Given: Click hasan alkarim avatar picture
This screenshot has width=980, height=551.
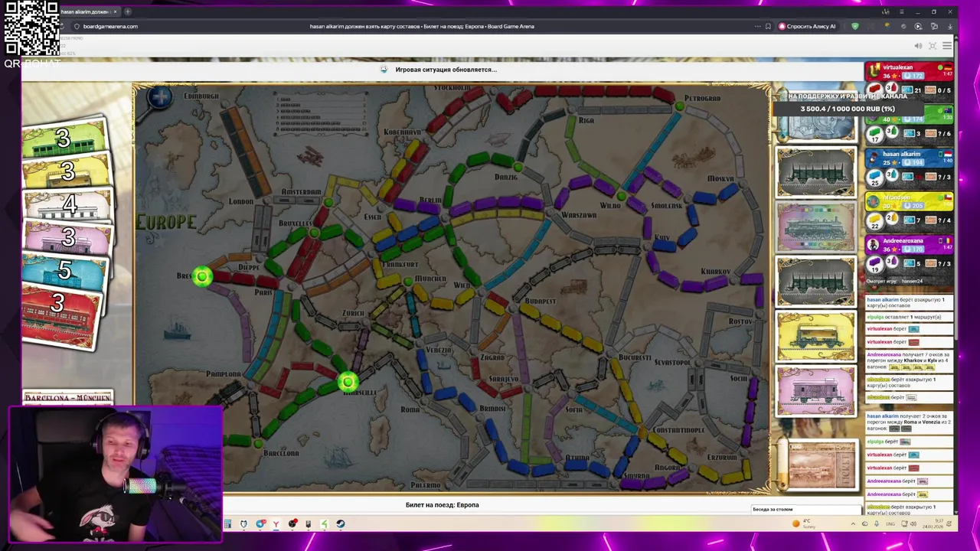Looking at the screenshot, I should pyautogui.click(x=874, y=158).
